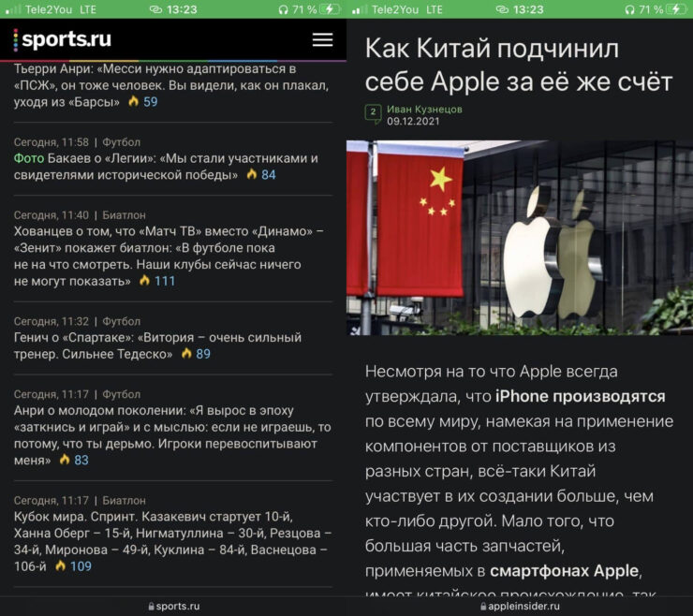
Task: Open World Cup sprint start list article
Action: [x=172, y=541]
